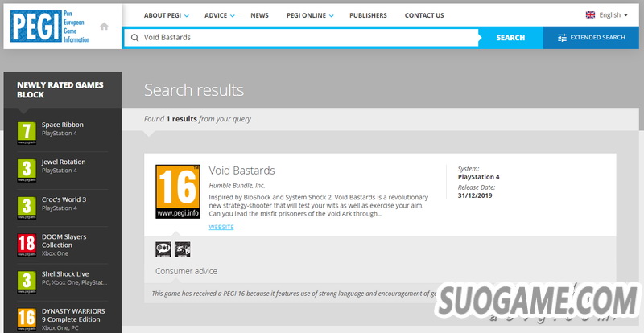
Task: Open Space Ribbon in newly rated list
Action: (63, 125)
